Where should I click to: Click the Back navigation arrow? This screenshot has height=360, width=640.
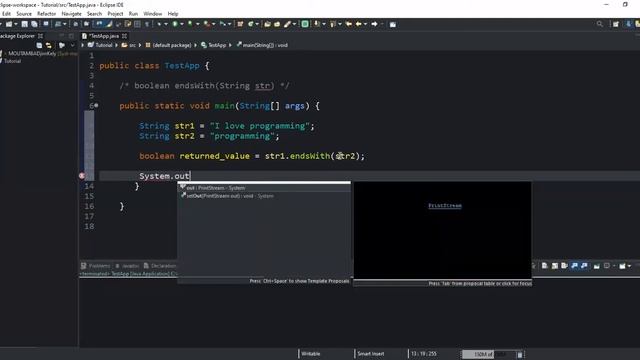pos(359,24)
